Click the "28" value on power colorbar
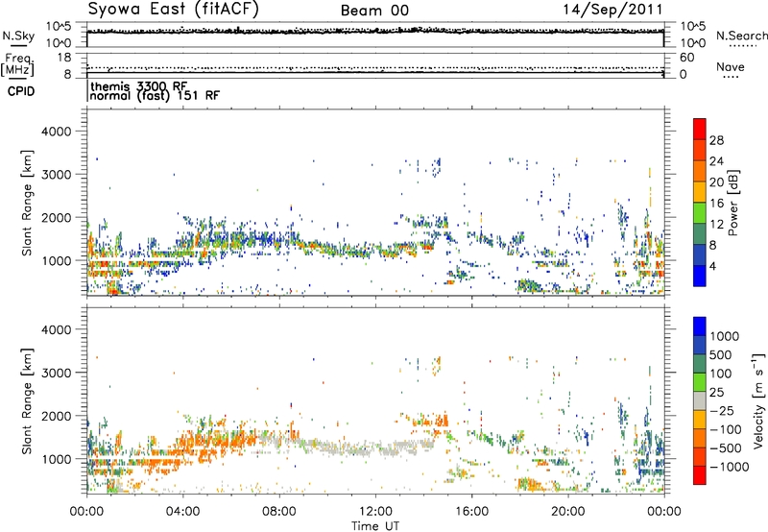 click(x=716, y=140)
